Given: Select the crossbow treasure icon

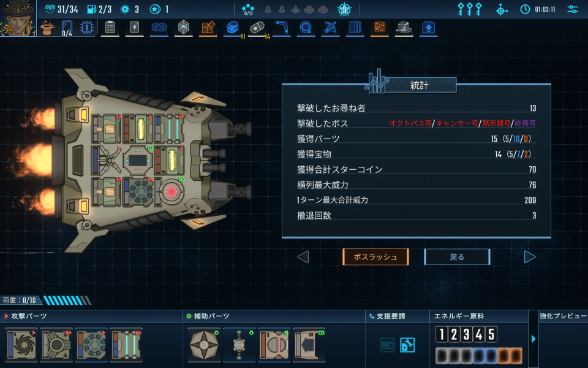Looking at the screenshot, I should tap(330, 28).
